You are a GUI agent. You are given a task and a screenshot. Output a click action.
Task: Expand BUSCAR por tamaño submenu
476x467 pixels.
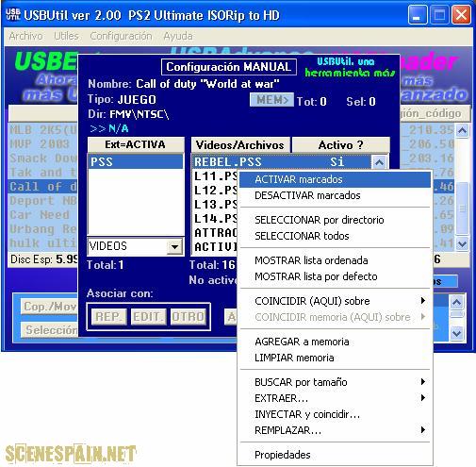[x=335, y=382]
